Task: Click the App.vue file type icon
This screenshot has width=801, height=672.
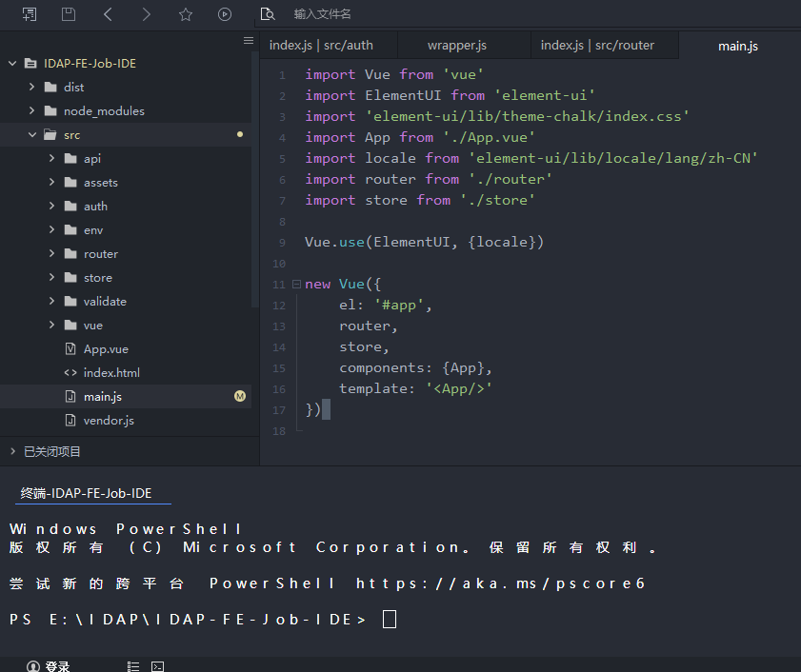Action: coord(70,348)
